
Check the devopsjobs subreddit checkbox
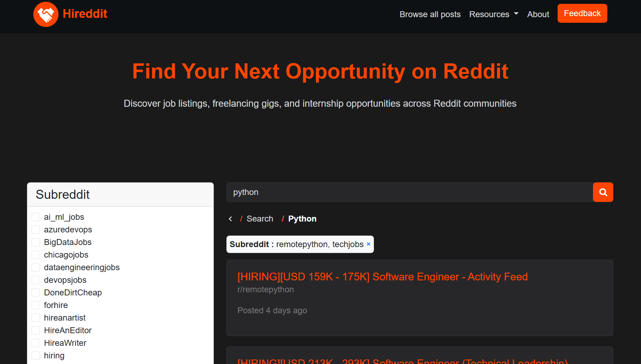click(x=36, y=280)
